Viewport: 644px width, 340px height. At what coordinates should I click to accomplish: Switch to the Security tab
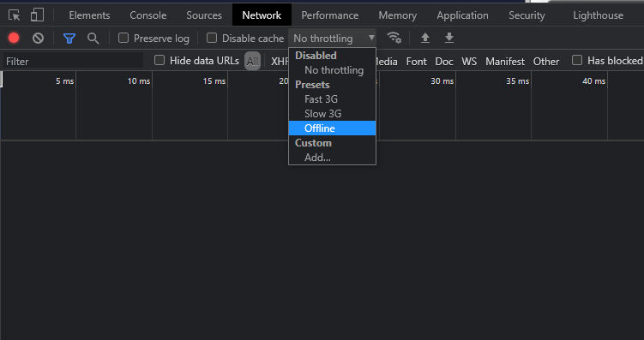pyautogui.click(x=527, y=15)
